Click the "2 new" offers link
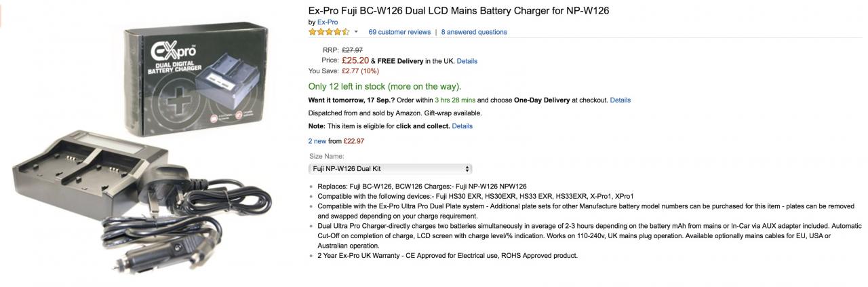 [x=317, y=141]
